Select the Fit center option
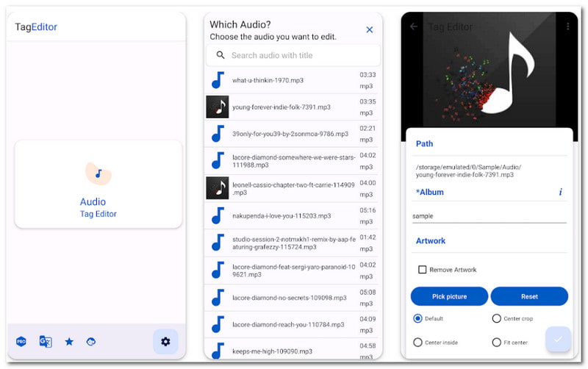Image resolution: width=588 pixels, height=369 pixels. (497, 343)
